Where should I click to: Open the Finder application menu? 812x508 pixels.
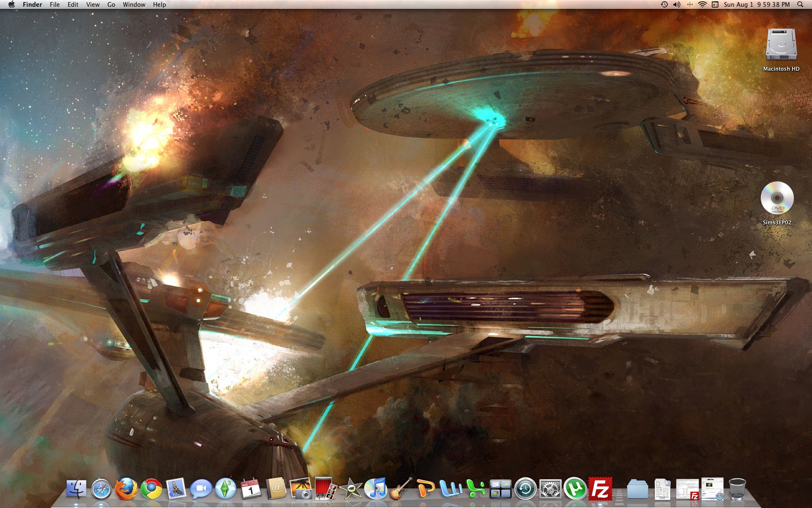(32, 5)
